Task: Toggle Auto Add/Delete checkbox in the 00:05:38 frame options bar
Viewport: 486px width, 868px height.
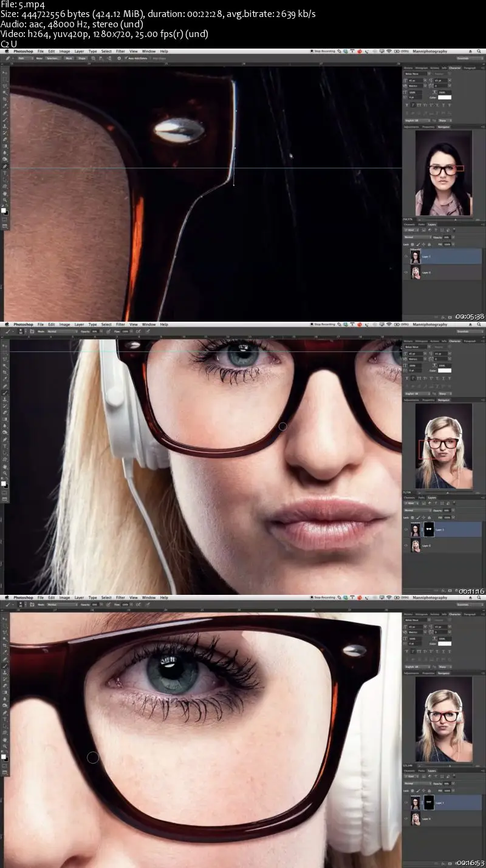Action: tap(126, 58)
